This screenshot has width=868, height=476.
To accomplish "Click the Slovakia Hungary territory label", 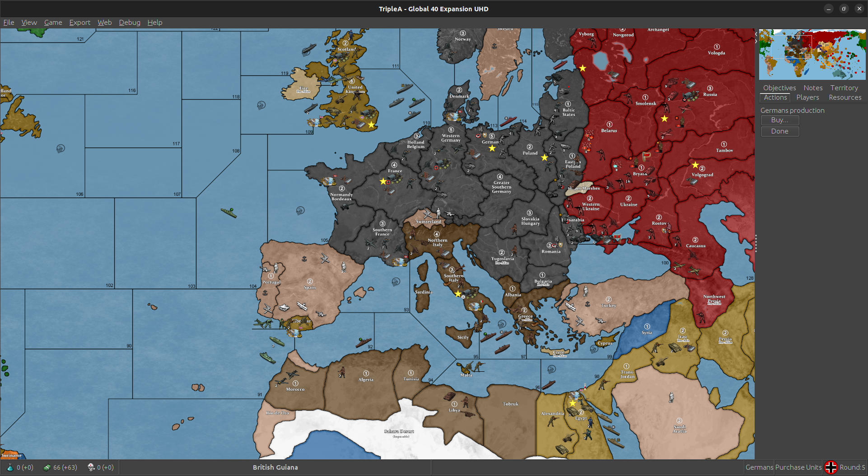I will (530, 221).
